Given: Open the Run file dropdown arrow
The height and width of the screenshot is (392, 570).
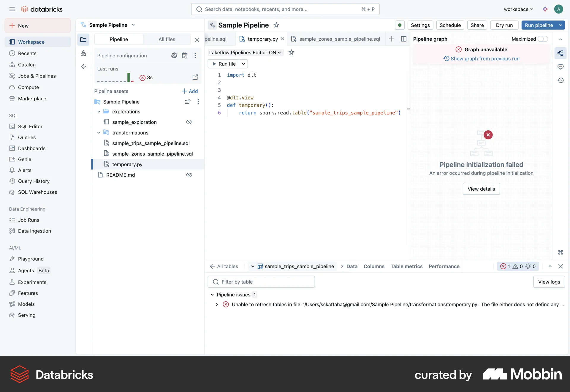Looking at the screenshot, I should pos(243,64).
